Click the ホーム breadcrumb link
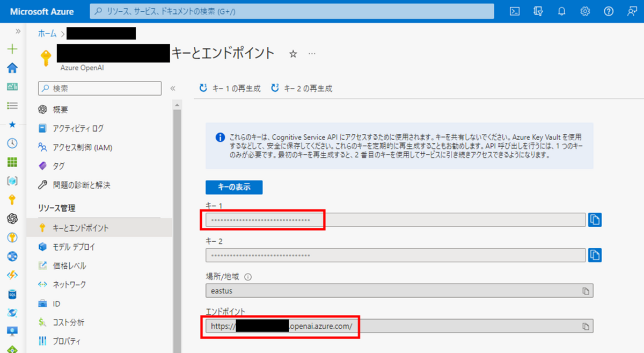The width and height of the screenshot is (644, 353). point(47,33)
